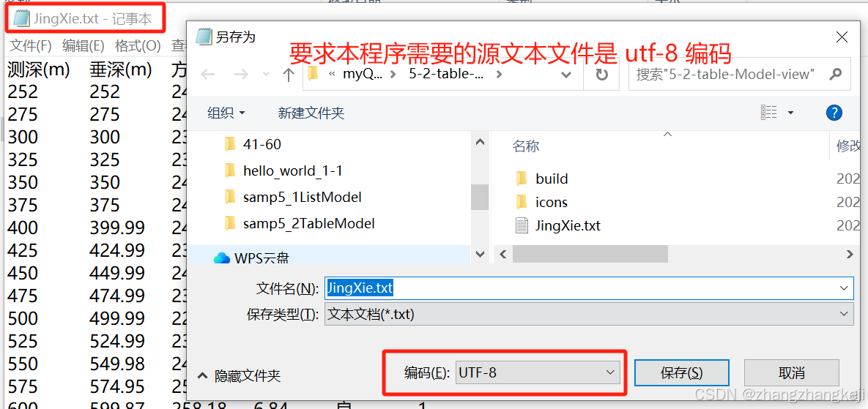This screenshot has width=868, height=409.
Task: Navigate up one folder level
Action: click(288, 74)
